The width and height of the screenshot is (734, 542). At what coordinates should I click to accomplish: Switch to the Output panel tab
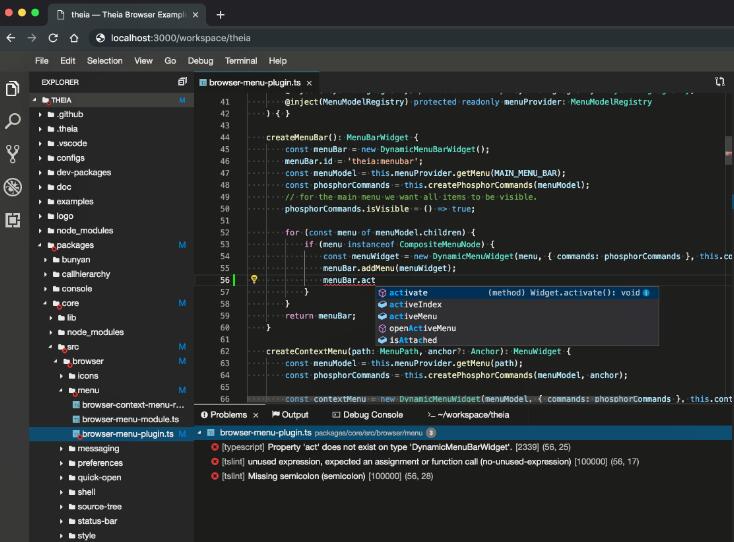[288, 415]
